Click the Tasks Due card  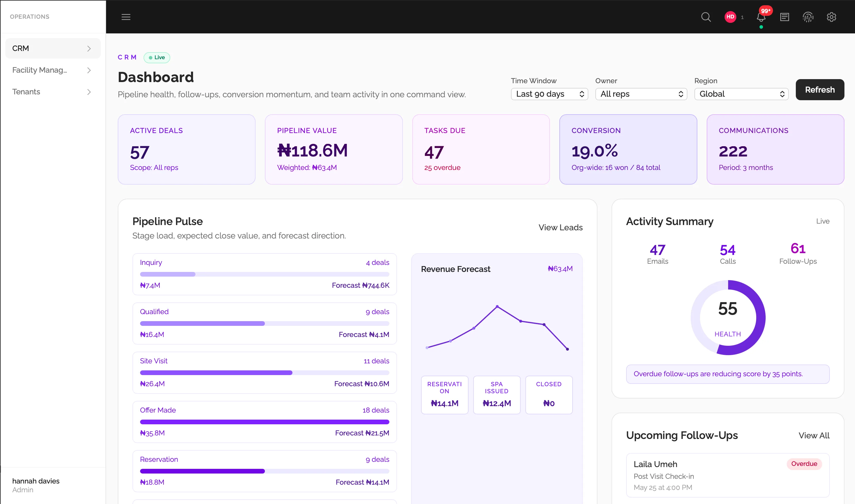pyautogui.click(x=481, y=149)
